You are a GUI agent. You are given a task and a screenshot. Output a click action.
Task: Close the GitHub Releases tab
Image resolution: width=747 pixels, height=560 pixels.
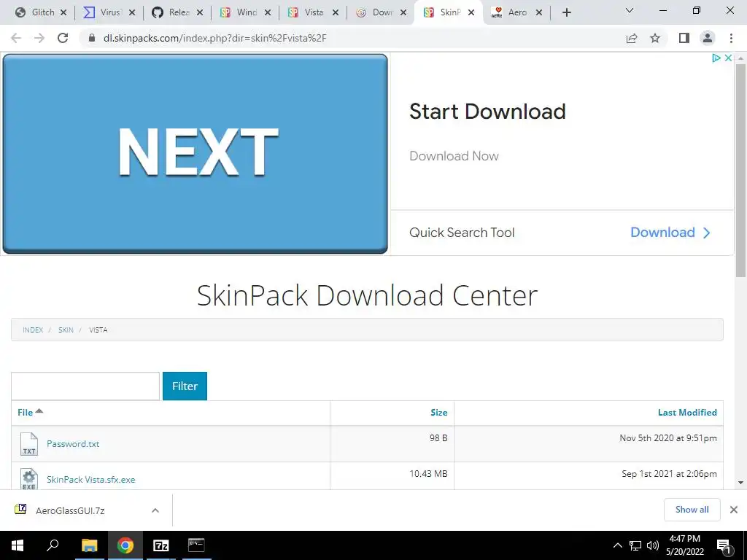tap(200, 13)
